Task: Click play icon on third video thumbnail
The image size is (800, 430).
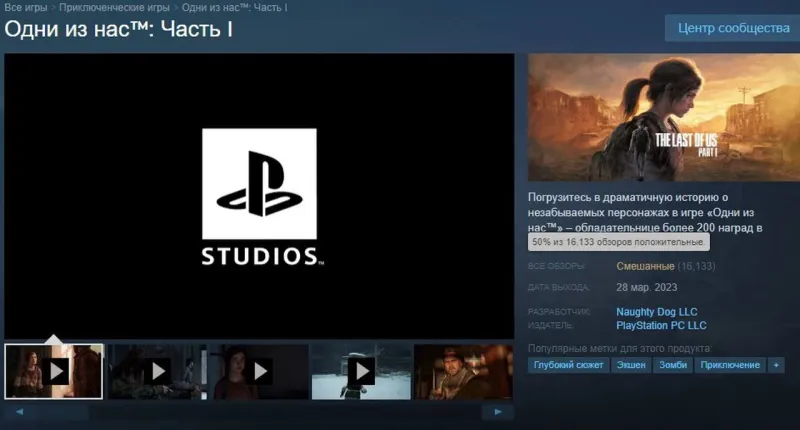Action: (x=259, y=371)
